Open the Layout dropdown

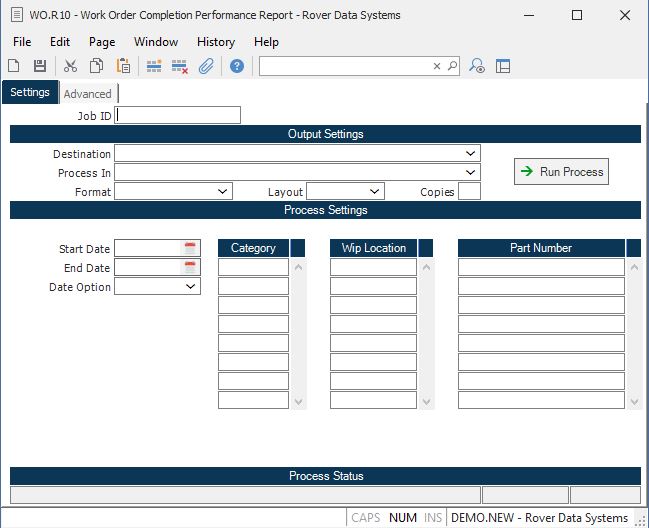tap(374, 191)
